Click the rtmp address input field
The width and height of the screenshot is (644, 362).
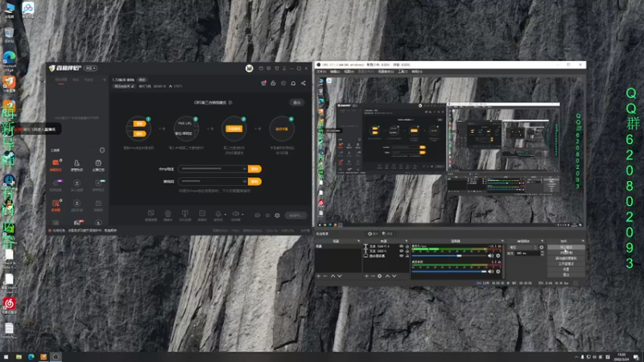coord(213,169)
